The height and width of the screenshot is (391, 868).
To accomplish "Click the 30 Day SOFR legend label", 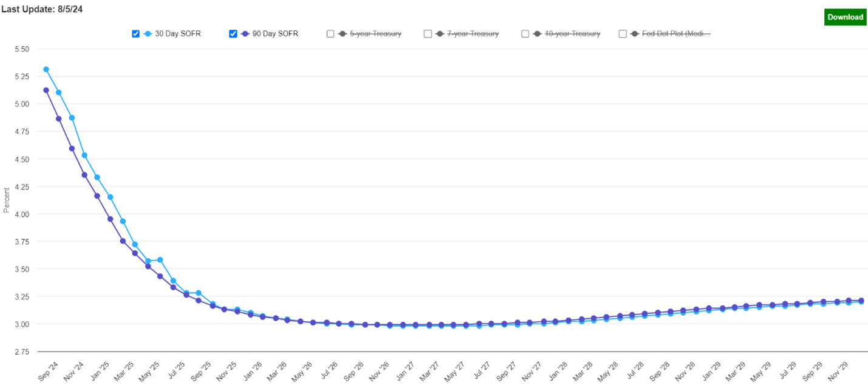I will tap(178, 34).
